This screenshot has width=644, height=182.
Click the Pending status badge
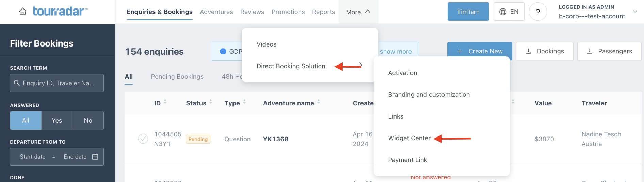pyautogui.click(x=198, y=139)
